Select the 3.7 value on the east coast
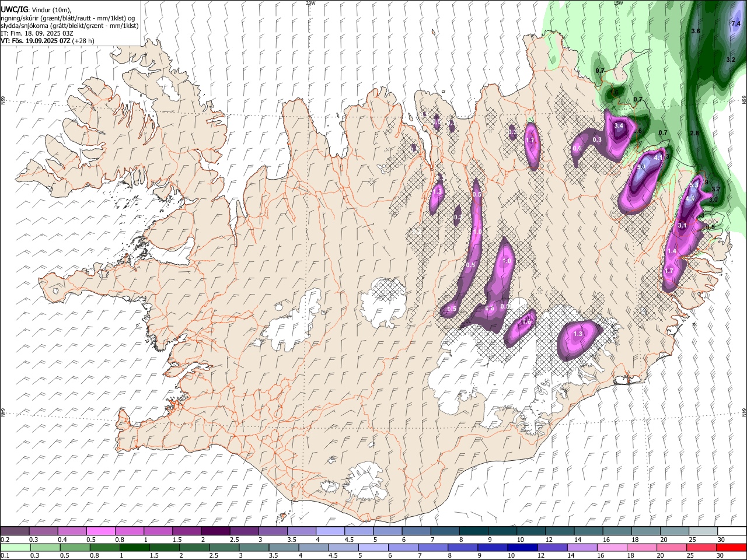Viewport: 747px width, 560px height. pos(717,189)
